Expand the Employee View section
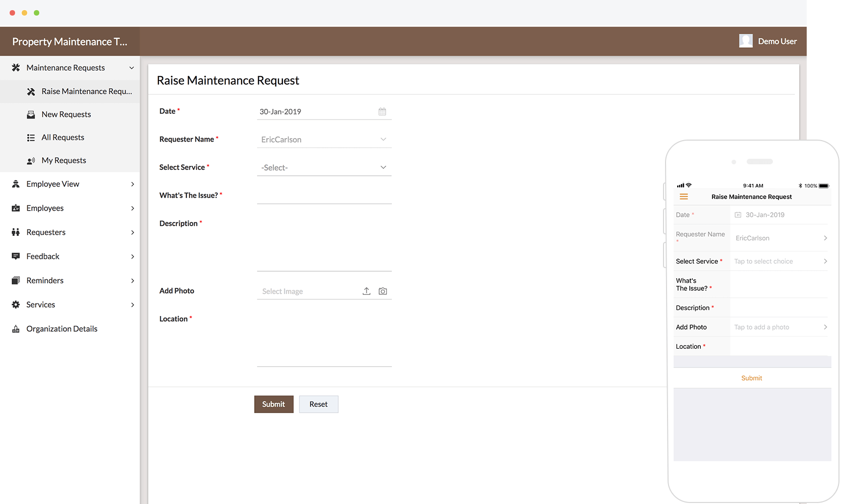This screenshot has width=842, height=504. coord(133,184)
